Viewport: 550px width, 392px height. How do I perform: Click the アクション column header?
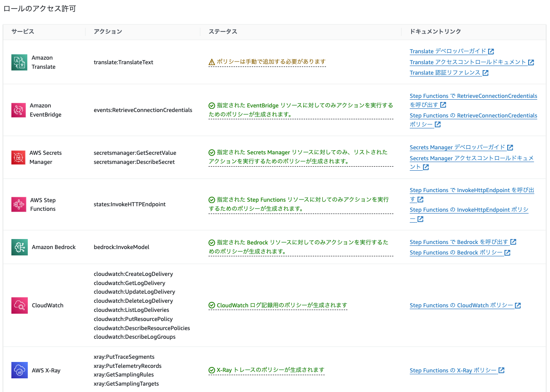108,31
